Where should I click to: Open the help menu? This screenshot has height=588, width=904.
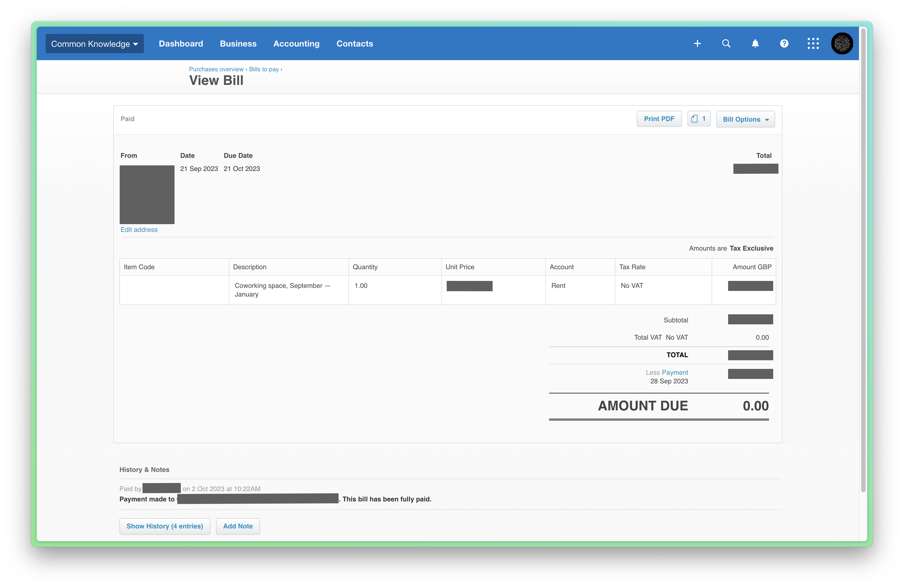pyautogui.click(x=784, y=43)
